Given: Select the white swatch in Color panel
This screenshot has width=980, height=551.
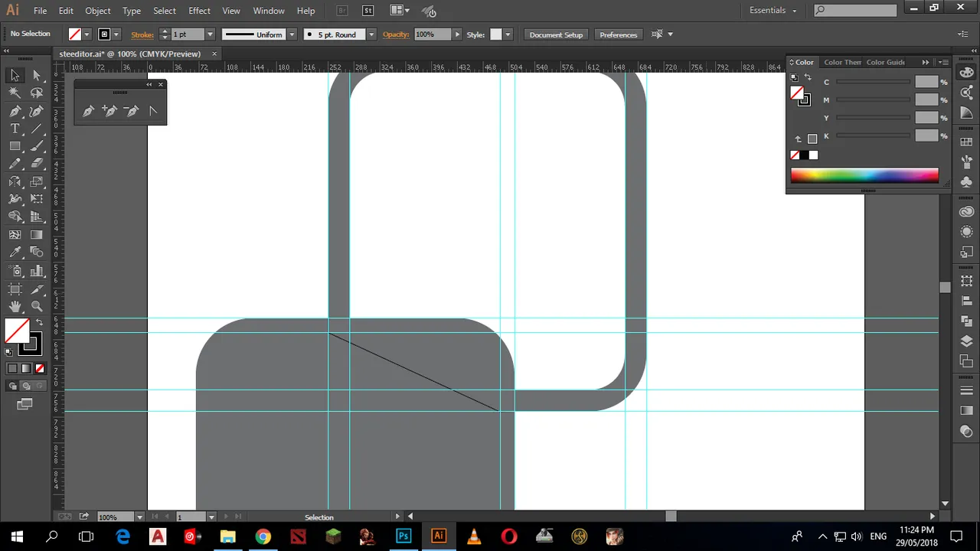Looking at the screenshot, I should (814, 155).
